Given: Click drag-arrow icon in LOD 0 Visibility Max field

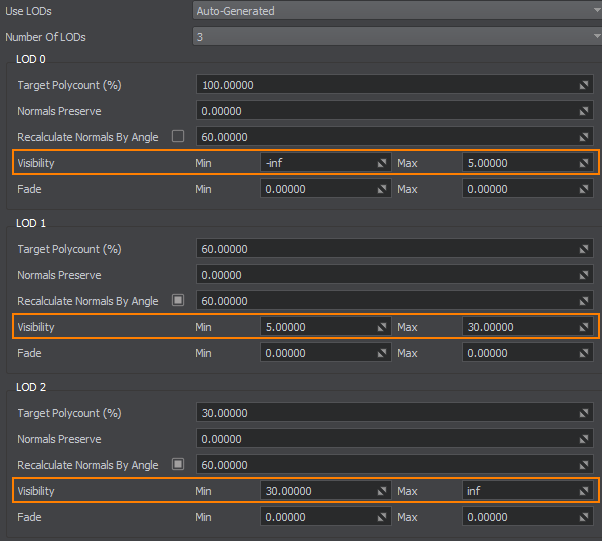Looking at the screenshot, I should pyautogui.click(x=585, y=162).
